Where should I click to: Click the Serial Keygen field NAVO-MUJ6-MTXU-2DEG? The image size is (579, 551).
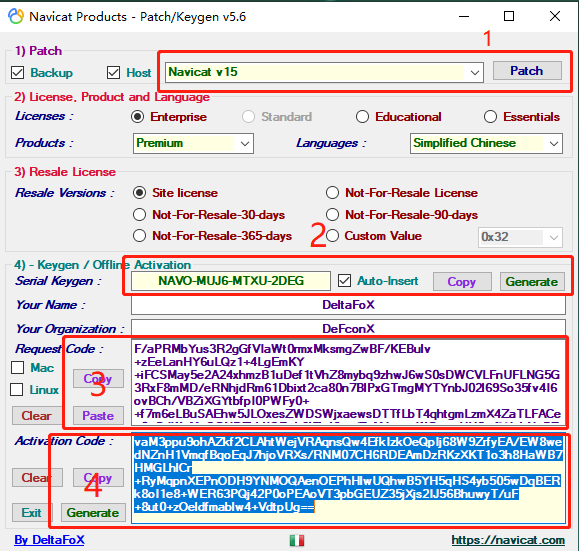tap(231, 281)
